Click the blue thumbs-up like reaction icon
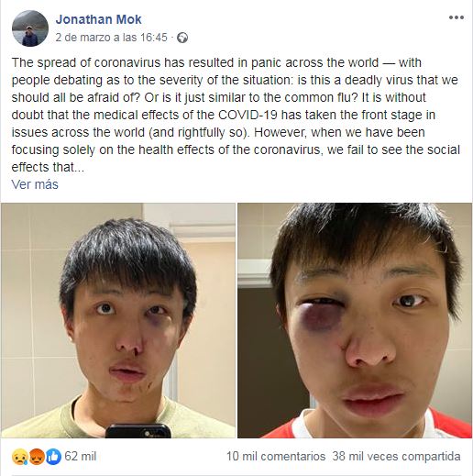Image resolution: width=473 pixels, height=476 pixels. pyautogui.click(x=53, y=457)
